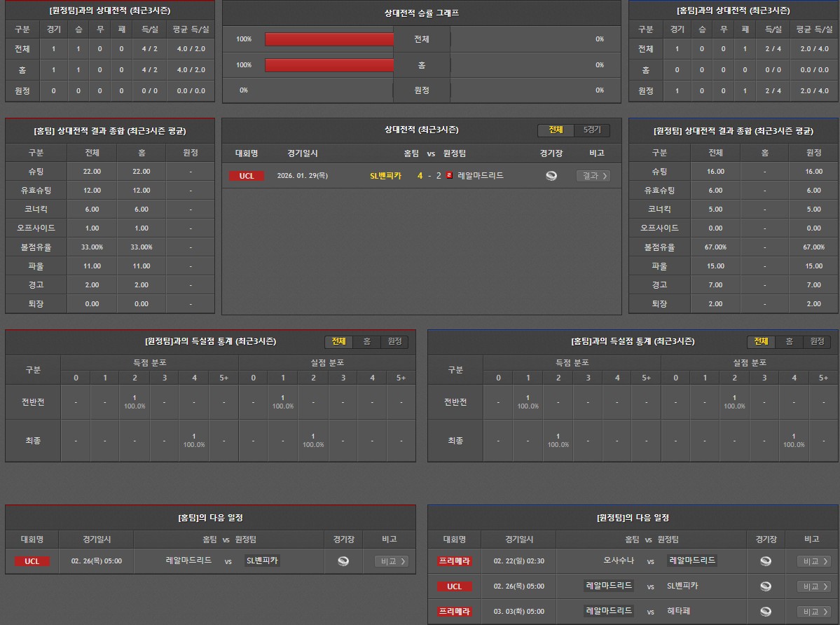Switch home goal stats to 홈 filter
The height and width of the screenshot is (625, 840).
point(366,341)
